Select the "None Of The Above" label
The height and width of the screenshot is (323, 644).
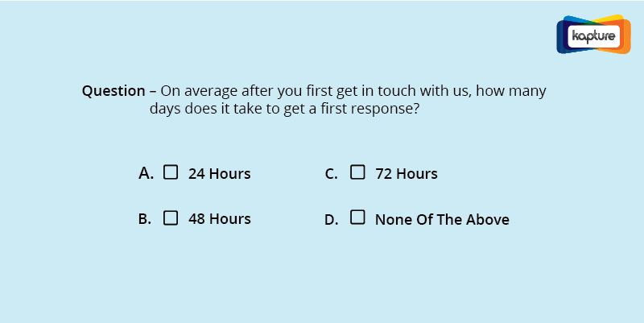(442, 219)
